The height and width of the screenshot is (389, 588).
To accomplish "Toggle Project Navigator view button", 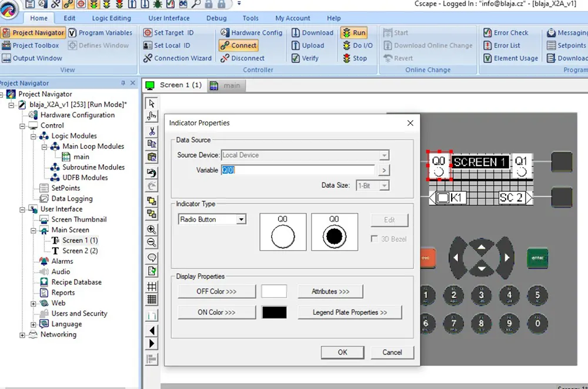I will coord(33,33).
